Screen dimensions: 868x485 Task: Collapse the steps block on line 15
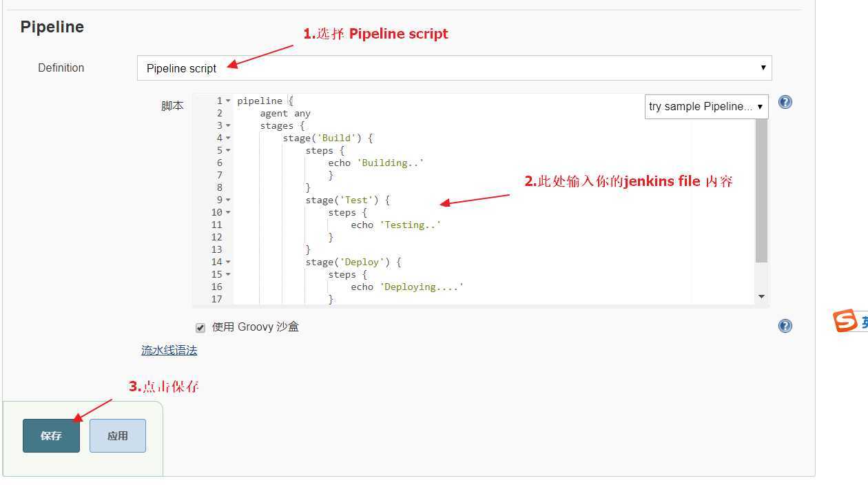click(x=228, y=275)
